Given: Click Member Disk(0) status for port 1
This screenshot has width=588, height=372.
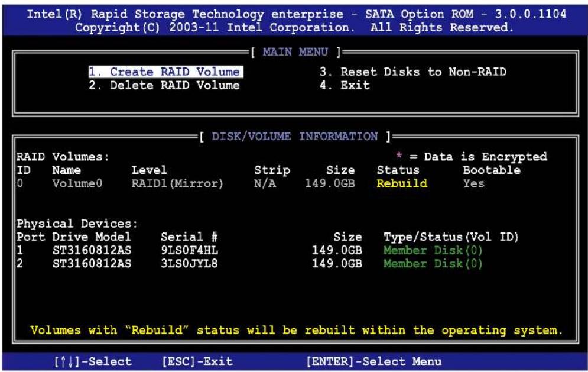Looking at the screenshot, I should click(433, 250).
